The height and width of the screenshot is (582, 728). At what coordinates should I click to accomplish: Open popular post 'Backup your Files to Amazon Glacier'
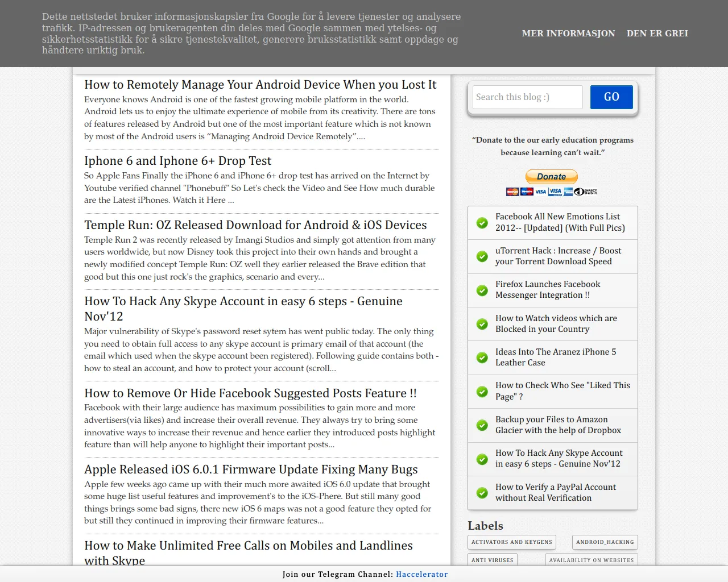558,425
